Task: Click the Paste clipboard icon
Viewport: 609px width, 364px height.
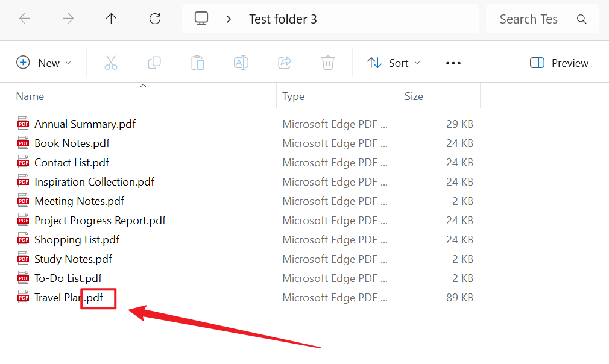Action: click(198, 63)
